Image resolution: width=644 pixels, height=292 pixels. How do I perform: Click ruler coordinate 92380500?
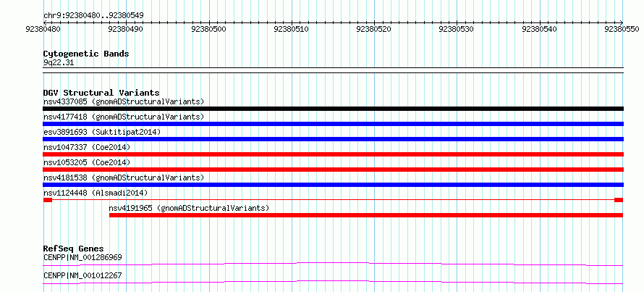208,30
